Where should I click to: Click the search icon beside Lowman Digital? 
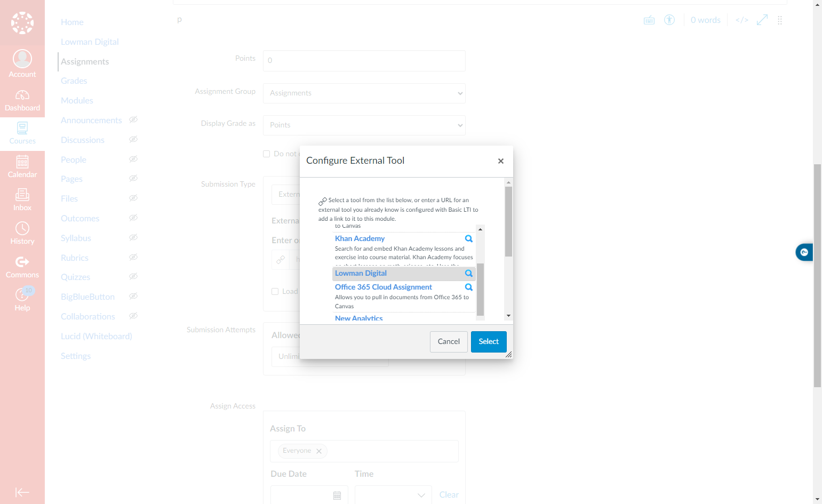(469, 274)
